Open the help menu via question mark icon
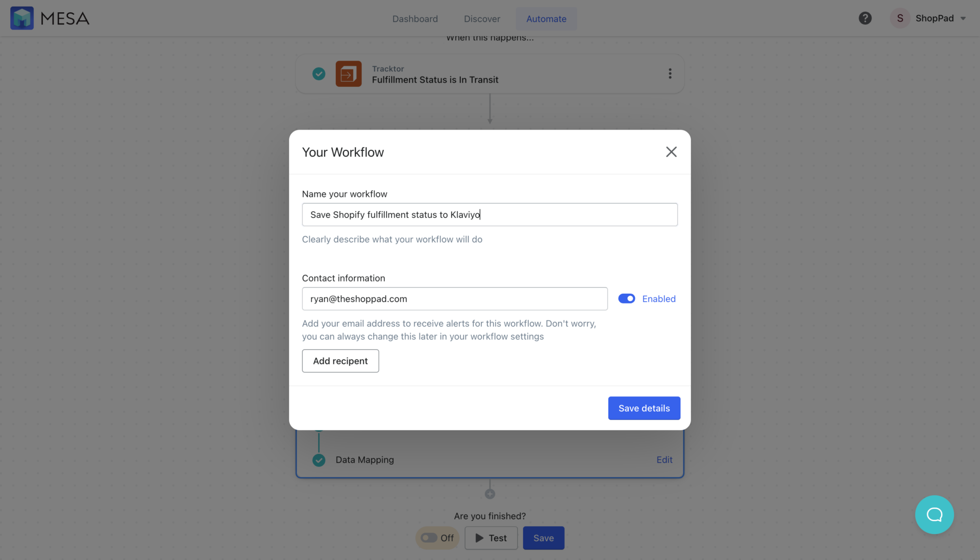 865,18
